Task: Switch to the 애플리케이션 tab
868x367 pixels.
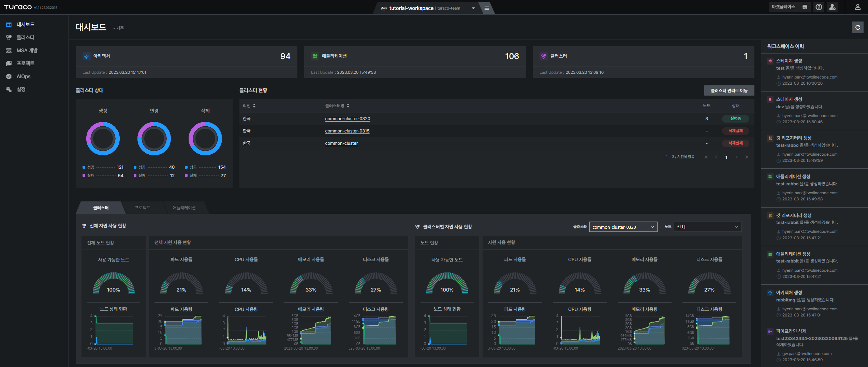Action: (184, 208)
